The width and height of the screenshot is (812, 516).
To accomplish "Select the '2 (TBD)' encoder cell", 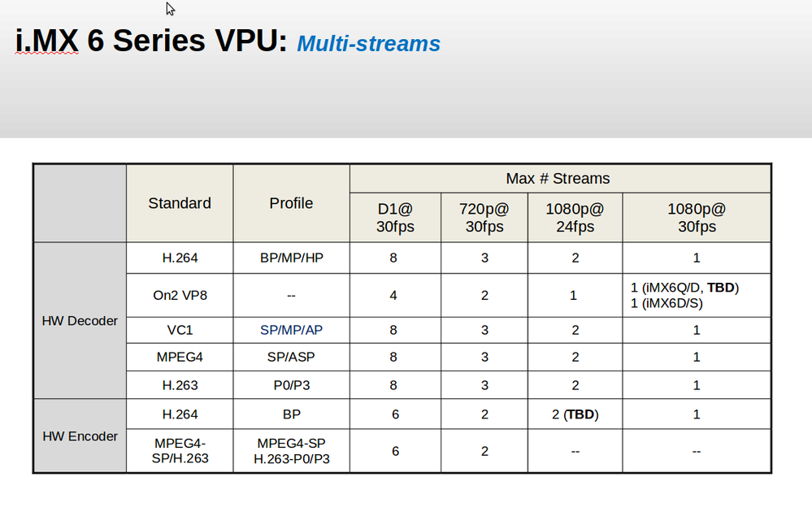I will (x=575, y=414).
